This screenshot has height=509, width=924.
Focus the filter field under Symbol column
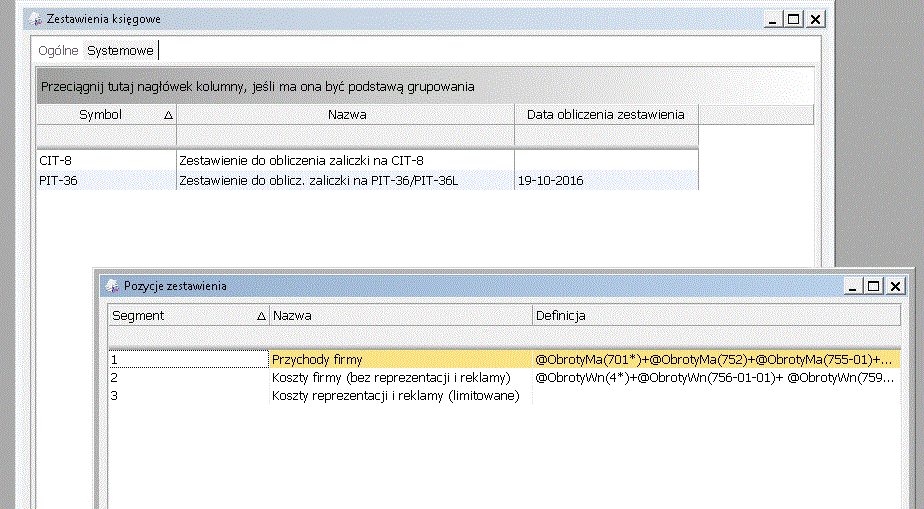pyautogui.click(x=106, y=136)
